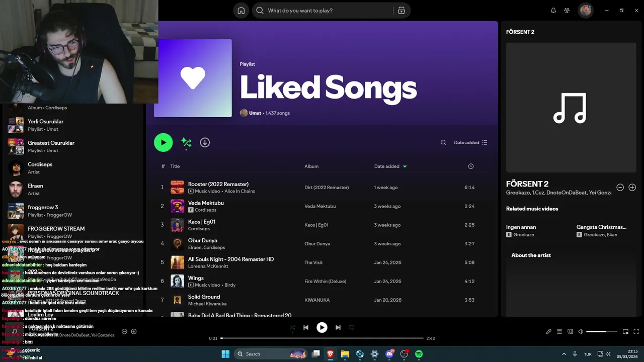Open Umut profile link under Liked Songs
Screen dimensions: 644x362
tap(255, 113)
